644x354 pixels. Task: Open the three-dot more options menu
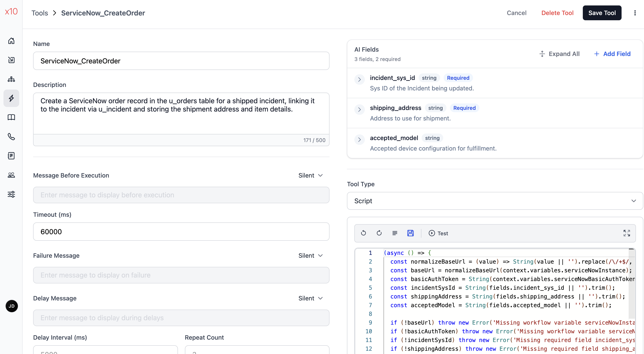(635, 13)
